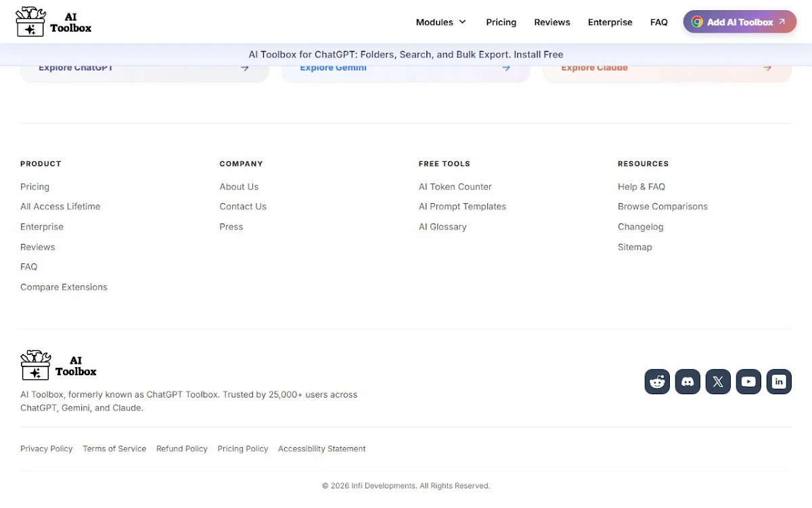Open the YouTube social icon
This screenshot has width=812, height=508.
tap(748, 381)
